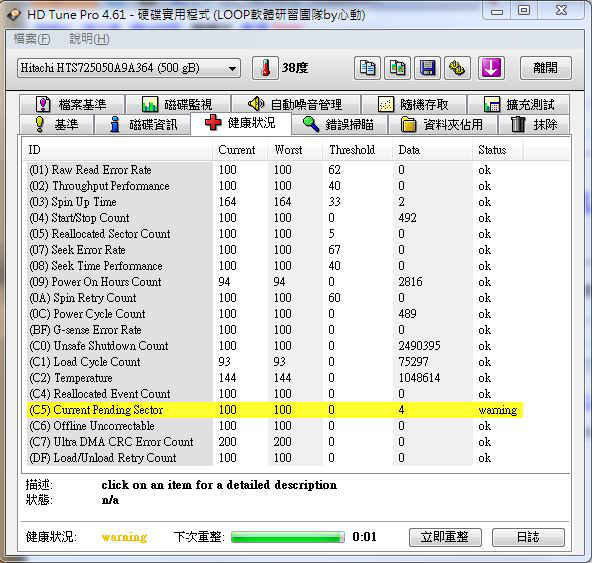Viewport: 592px width, 563px height.
Task: Open the 抹除 erase tab
Action: 534,124
